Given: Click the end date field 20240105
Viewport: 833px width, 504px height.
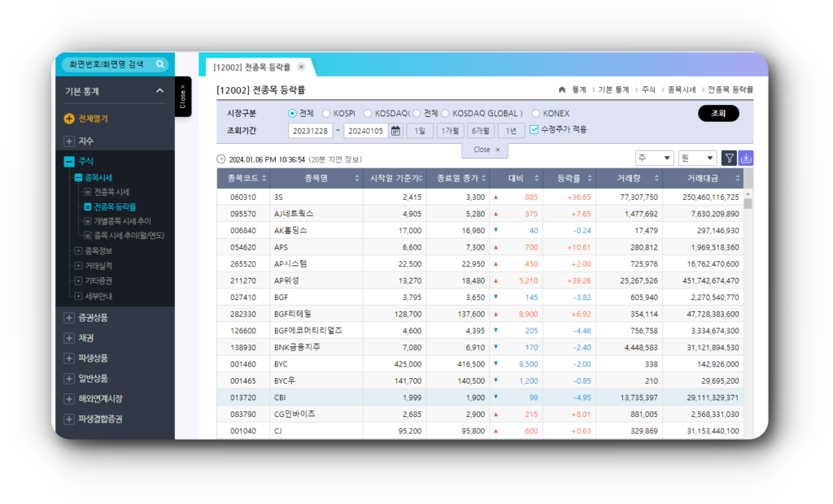Looking at the screenshot, I should pos(366,131).
